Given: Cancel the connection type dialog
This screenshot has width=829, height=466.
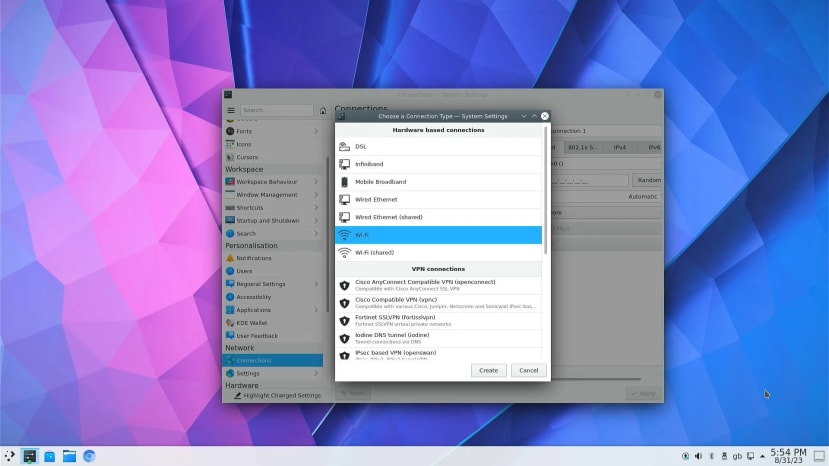Looking at the screenshot, I should click(x=529, y=370).
